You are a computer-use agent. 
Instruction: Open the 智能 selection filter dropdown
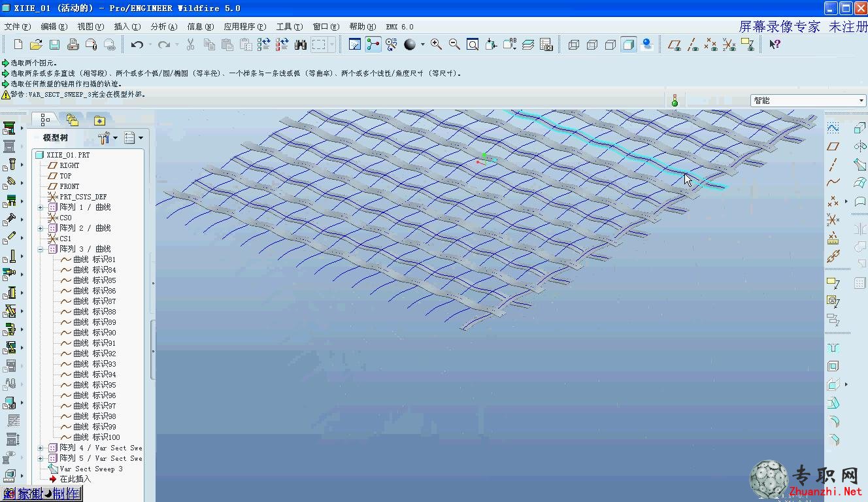(x=809, y=100)
